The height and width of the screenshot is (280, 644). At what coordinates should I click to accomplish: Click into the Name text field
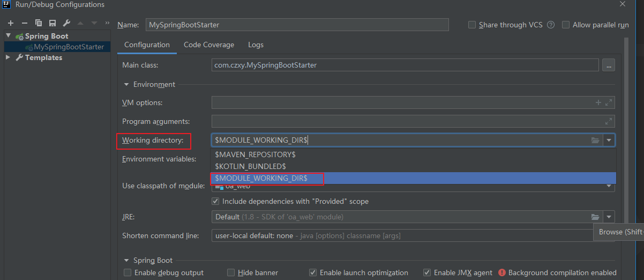tap(296, 25)
